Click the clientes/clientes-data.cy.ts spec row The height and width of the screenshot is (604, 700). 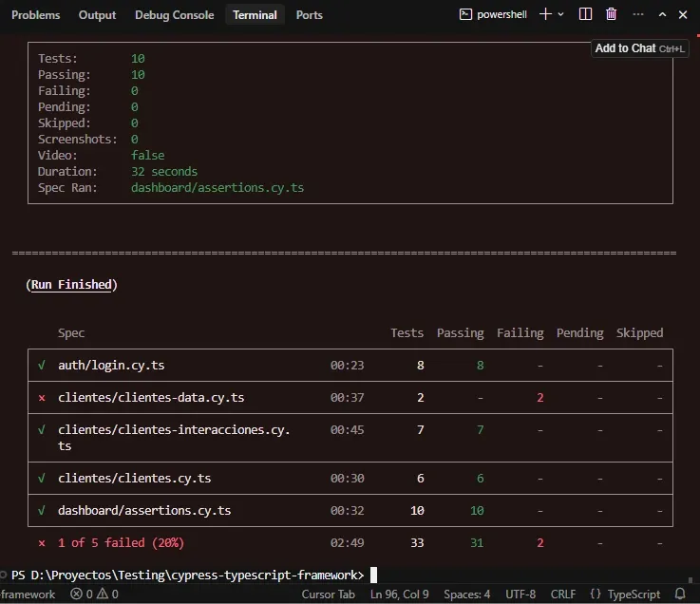350,397
